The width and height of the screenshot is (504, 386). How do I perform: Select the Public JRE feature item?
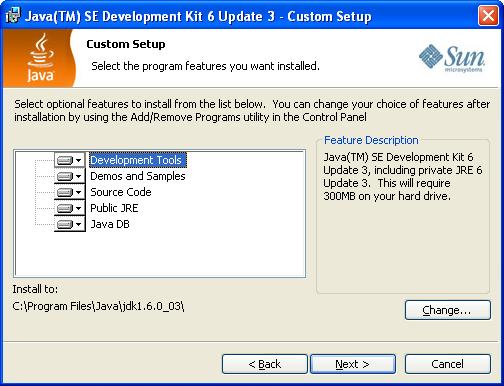coord(114,208)
